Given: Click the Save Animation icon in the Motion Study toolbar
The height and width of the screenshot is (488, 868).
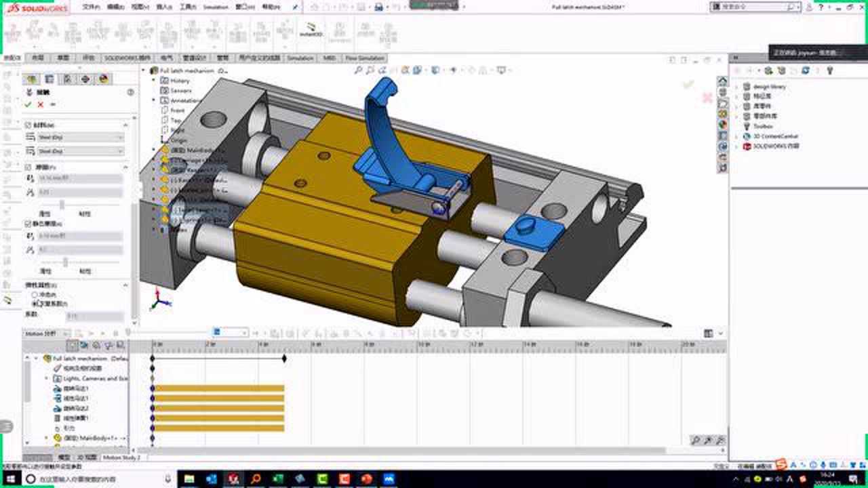Looking at the screenshot, I should pos(304,332).
